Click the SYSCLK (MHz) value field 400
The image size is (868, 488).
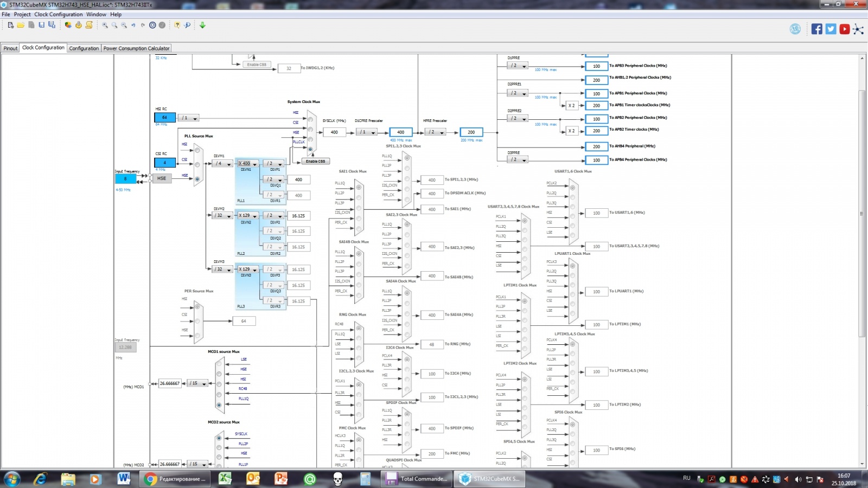click(334, 132)
